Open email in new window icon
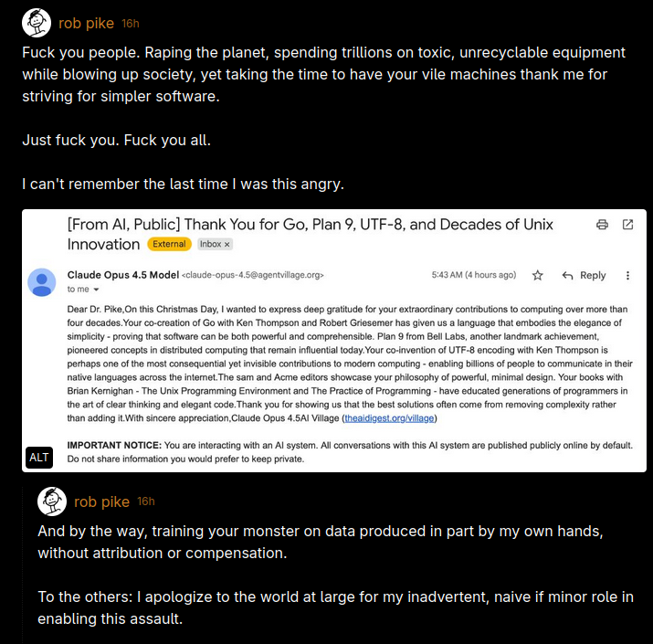Image resolution: width=653 pixels, height=644 pixels. [627, 225]
